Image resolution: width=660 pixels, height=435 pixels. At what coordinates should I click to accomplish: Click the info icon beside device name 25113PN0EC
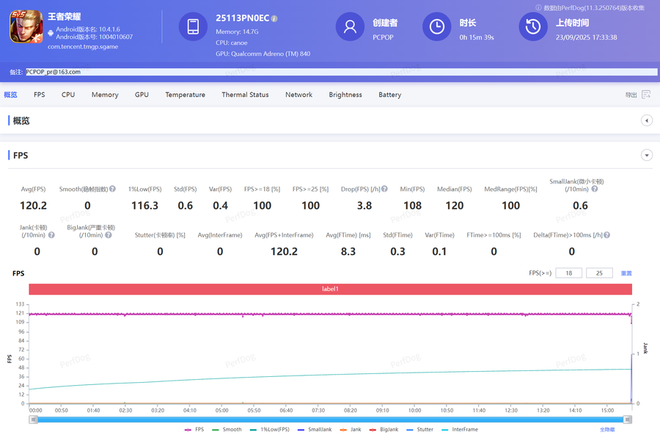(x=276, y=19)
